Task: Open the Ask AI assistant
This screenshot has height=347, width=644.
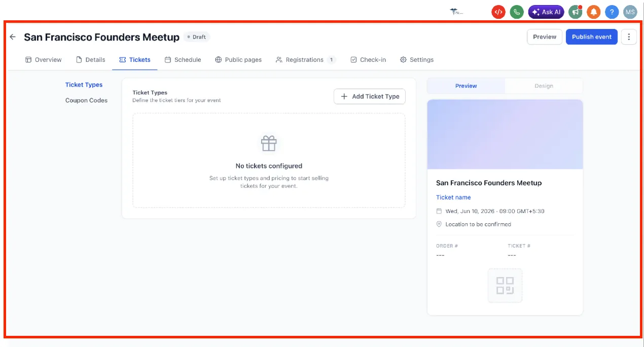Action: (546, 12)
